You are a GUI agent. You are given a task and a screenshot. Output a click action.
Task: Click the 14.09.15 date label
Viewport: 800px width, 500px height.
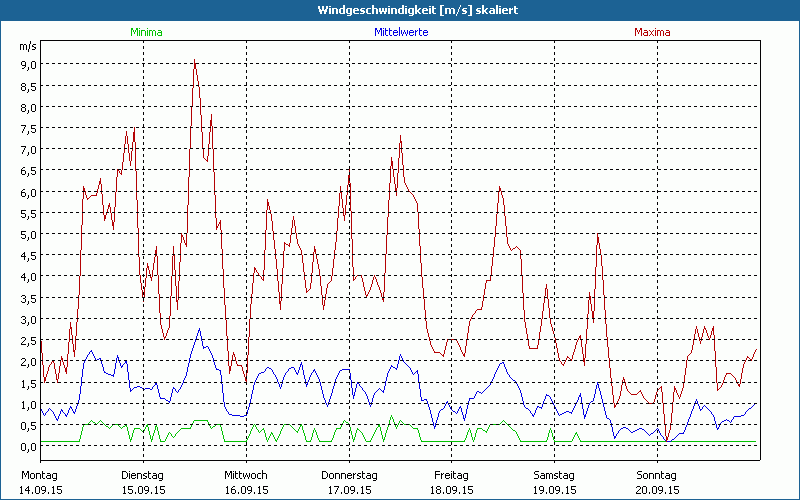coord(41,490)
